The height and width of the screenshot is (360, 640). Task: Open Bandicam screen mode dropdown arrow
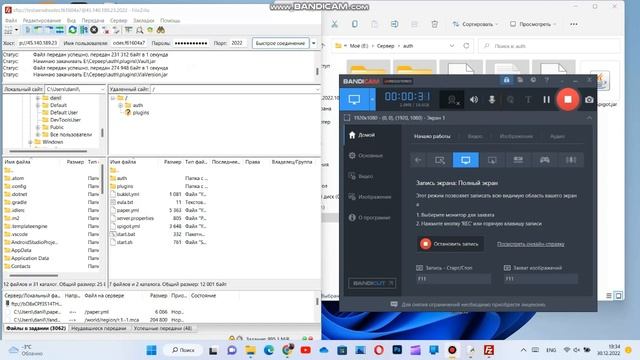372,99
